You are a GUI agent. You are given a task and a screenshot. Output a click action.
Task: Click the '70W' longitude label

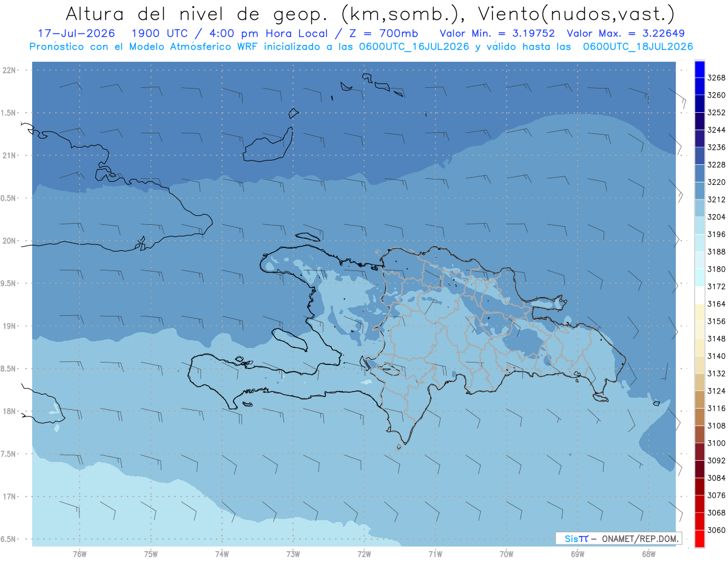(x=507, y=554)
